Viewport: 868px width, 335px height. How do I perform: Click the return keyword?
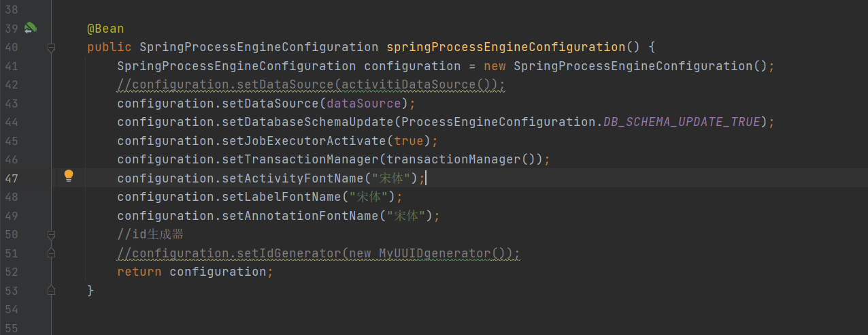pos(139,272)
